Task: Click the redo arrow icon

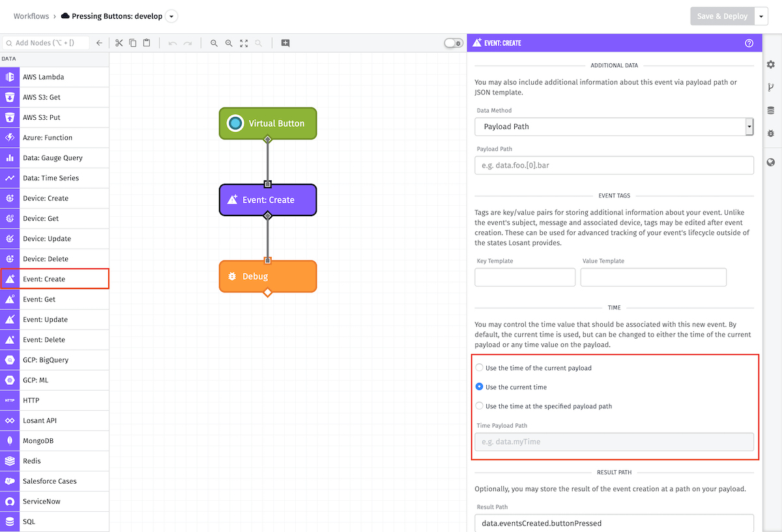Action: pos(188,43)
